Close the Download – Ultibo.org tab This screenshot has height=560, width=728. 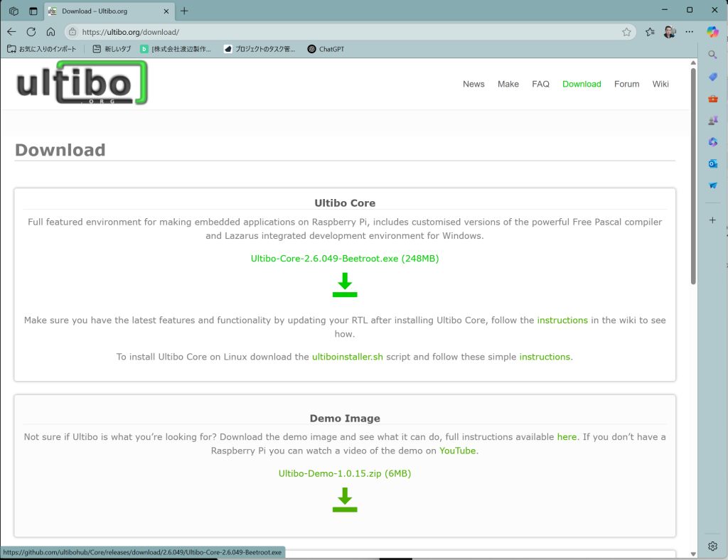pos(166,11)
